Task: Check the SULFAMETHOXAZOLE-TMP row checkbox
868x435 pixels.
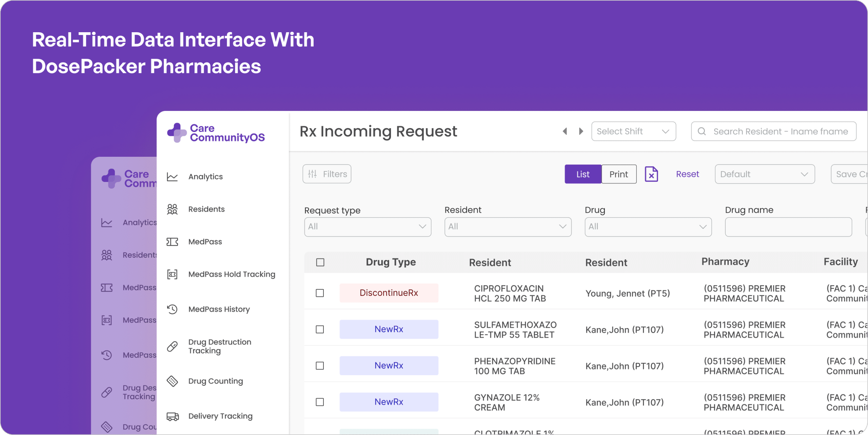Action: [x=320, y=329]
